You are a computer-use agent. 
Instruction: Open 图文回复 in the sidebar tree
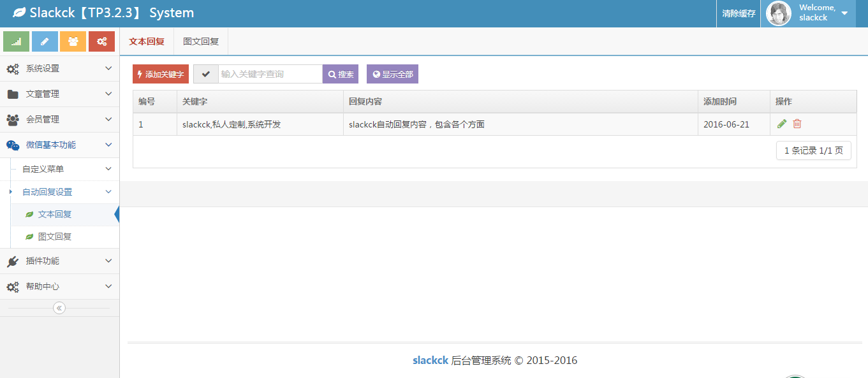pos(55,236)
